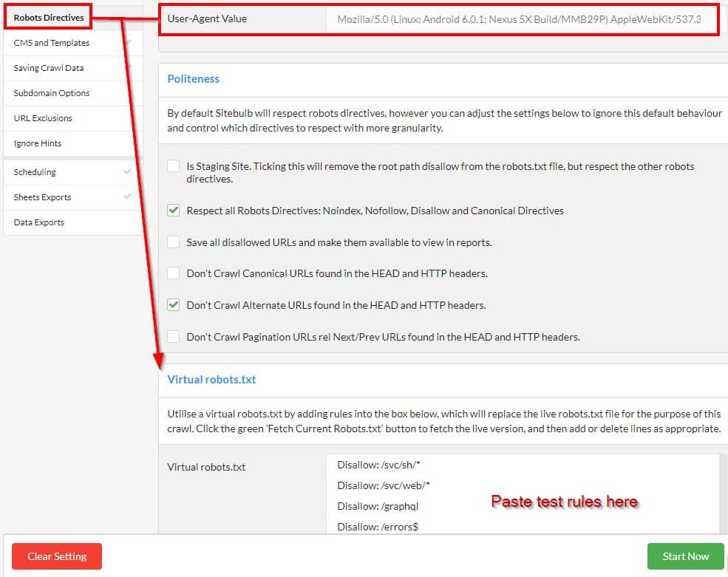Click the 'Disallow: /svc/sh/*' line

[x=378, y=465]
